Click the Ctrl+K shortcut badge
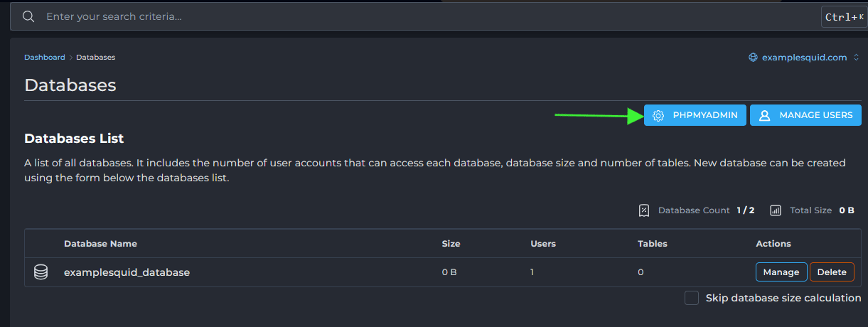The width and height of the screenshot is (868, 327). [844, 17]
